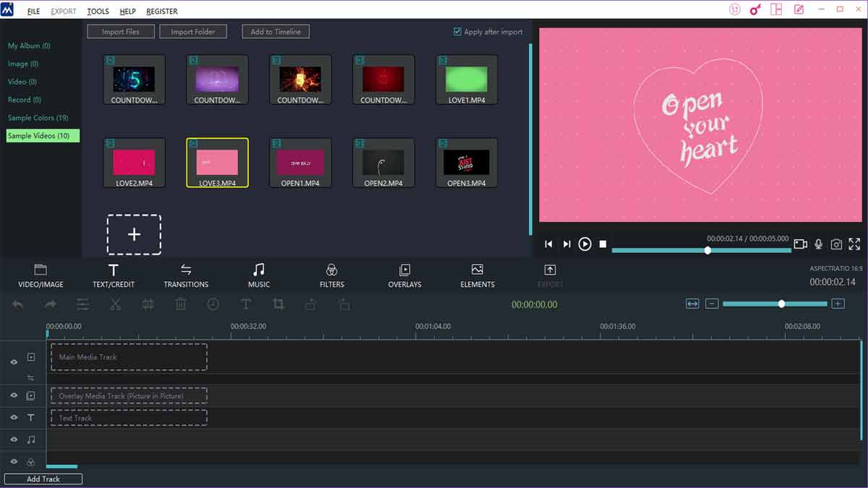Click the delete clip trash icon
Viewport: 868px width, 488px height.
tap(180, 304)
